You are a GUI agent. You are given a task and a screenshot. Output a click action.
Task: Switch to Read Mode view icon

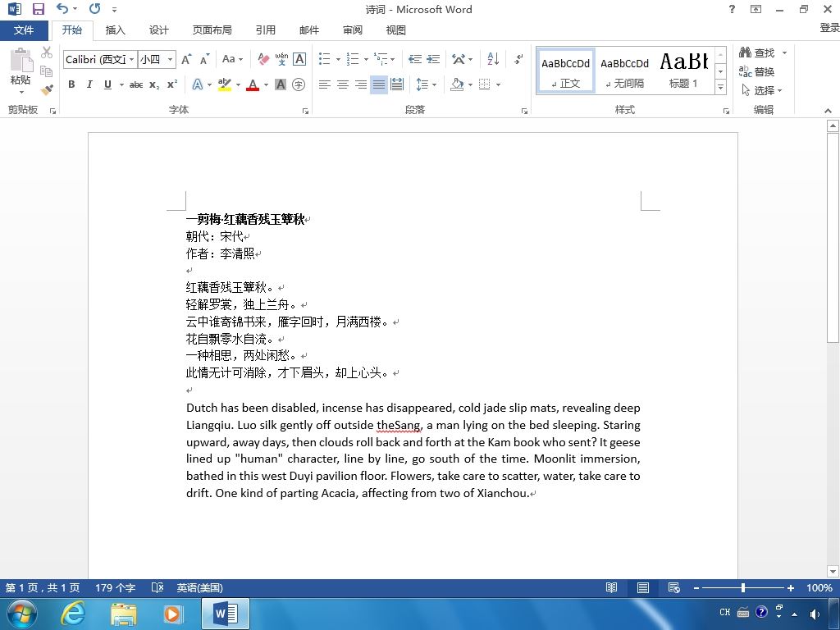pos(611,587)
